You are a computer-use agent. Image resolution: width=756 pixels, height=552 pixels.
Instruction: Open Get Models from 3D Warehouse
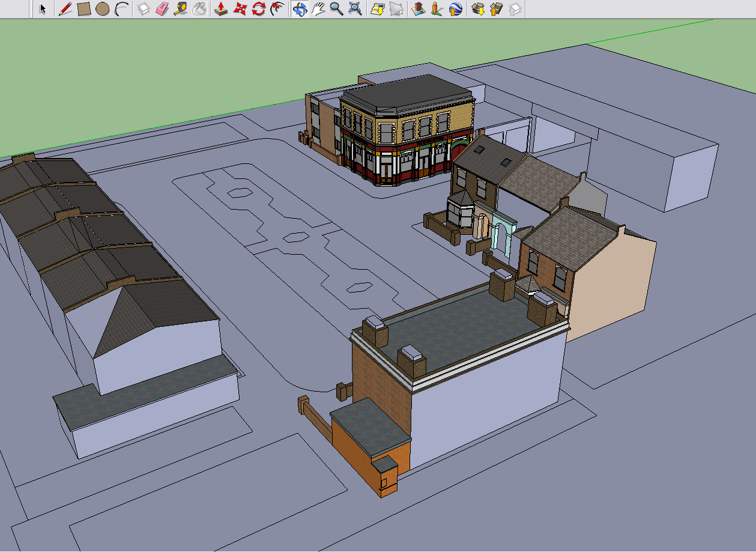pos(478,9)
